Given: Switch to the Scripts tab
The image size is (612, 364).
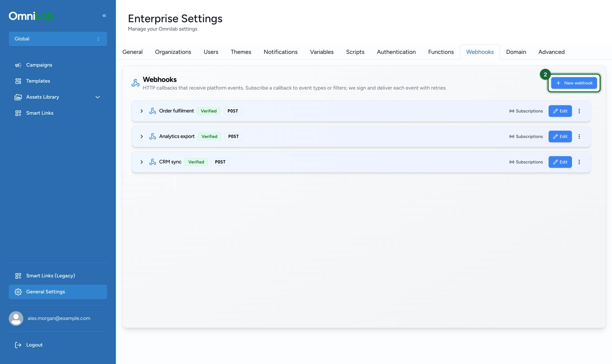Looking at the screenshot, I should (x=355, y=52).
